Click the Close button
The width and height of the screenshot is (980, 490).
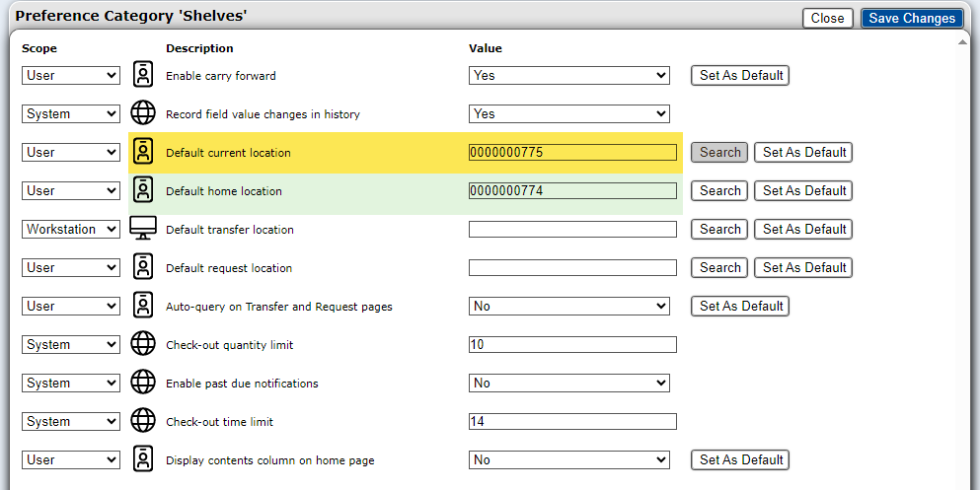tap(827, 18)
